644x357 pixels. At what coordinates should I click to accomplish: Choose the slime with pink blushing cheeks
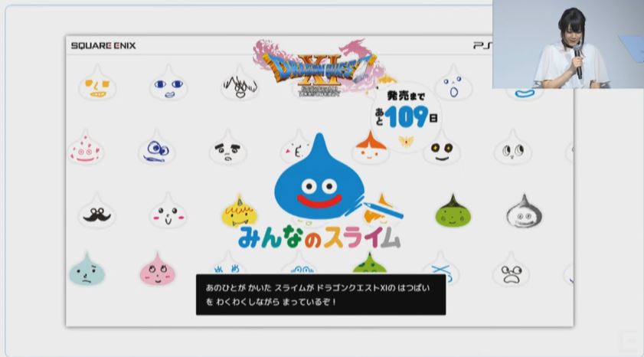pos(168,211)
